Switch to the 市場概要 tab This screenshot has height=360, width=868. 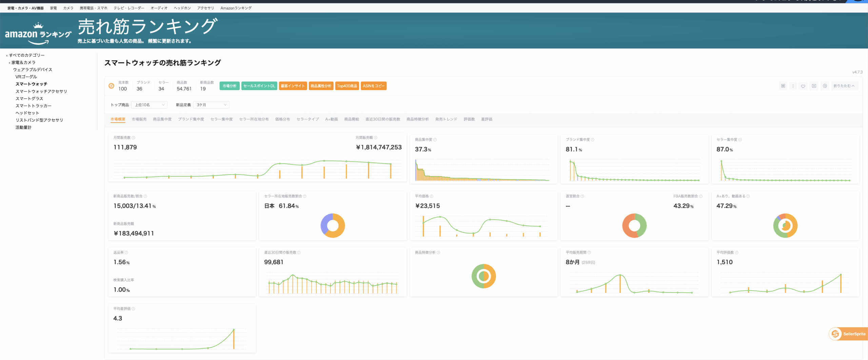[118, 119]
